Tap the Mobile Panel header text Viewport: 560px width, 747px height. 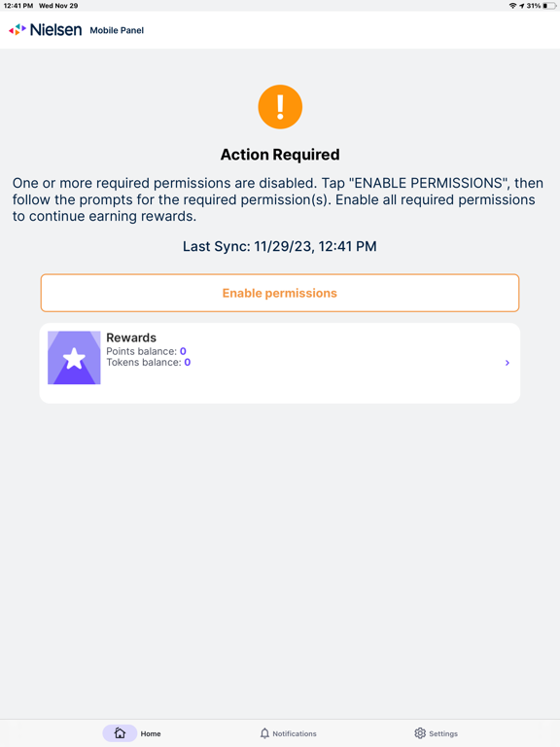[x=117, y=30]
